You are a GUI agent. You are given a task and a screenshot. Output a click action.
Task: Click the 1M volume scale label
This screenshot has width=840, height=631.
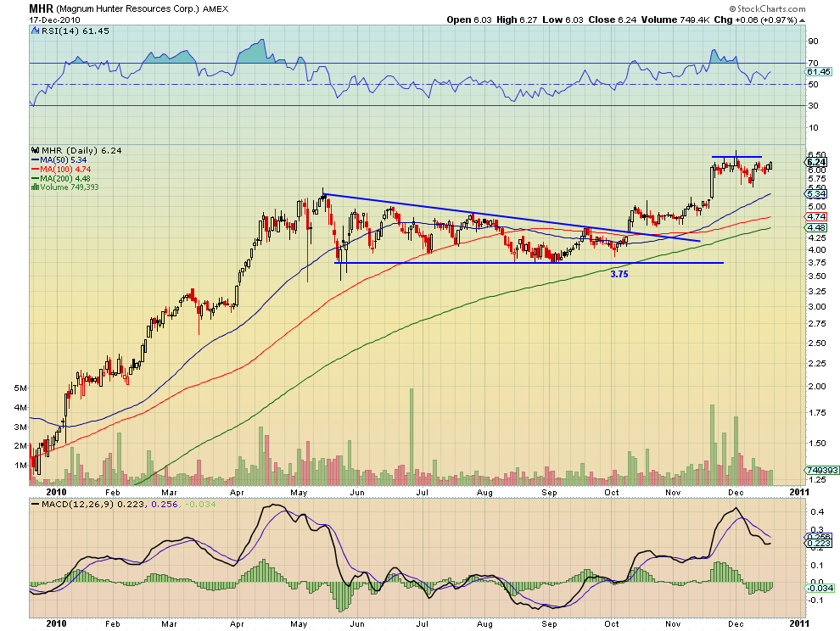20,465
